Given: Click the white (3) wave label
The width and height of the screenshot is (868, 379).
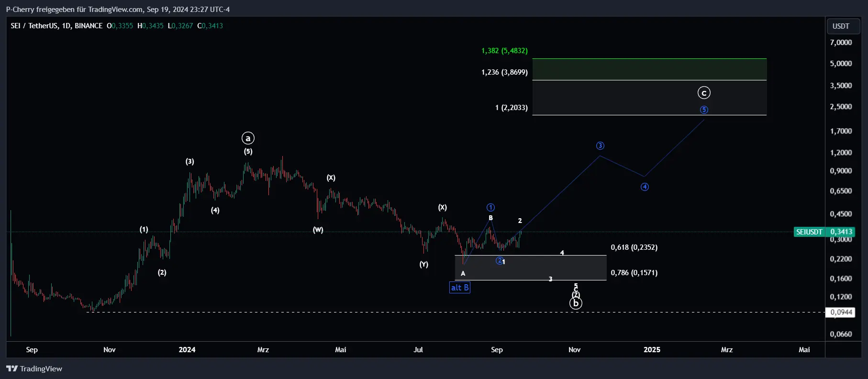Looking at the screenshot, I should [190, 162].
